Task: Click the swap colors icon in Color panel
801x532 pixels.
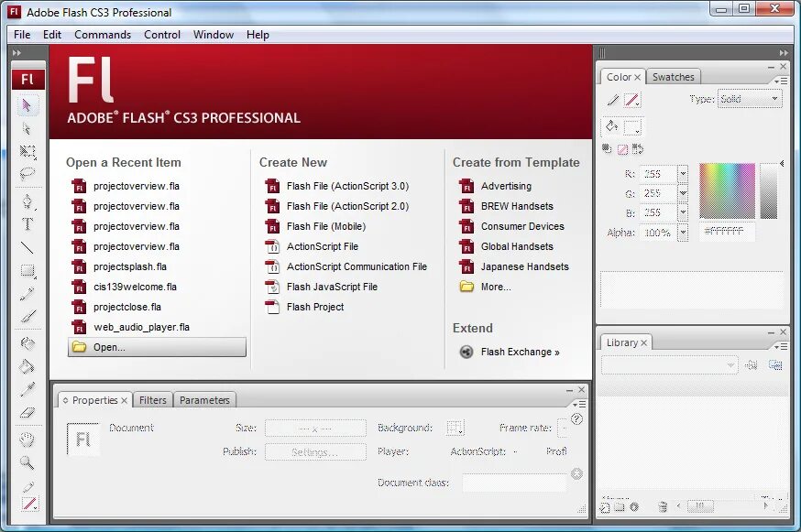Action: tap(638, 149)
